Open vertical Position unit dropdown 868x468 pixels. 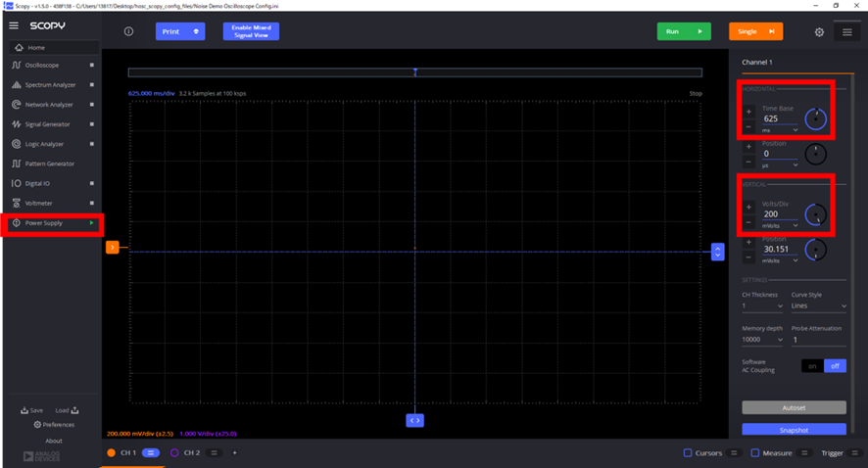(x=780, y=260)
